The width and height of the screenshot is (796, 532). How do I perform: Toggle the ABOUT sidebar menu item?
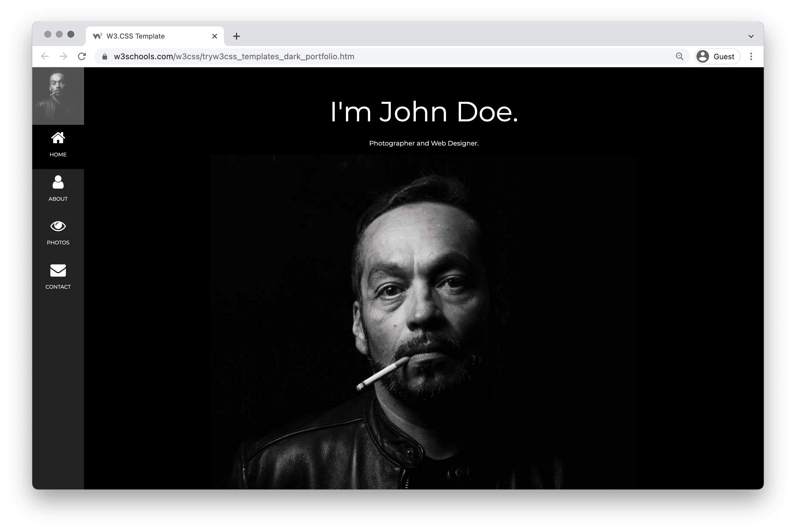[58, 187]
